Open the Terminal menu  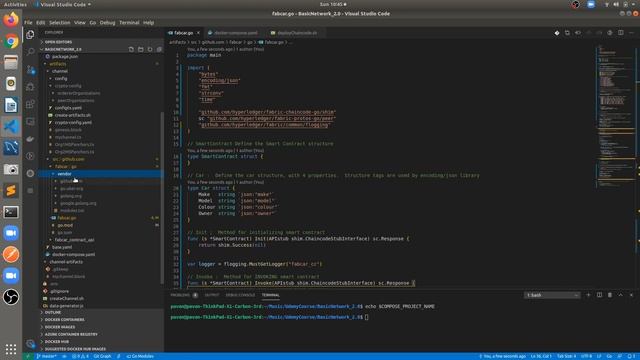click(x=129, y=23)
